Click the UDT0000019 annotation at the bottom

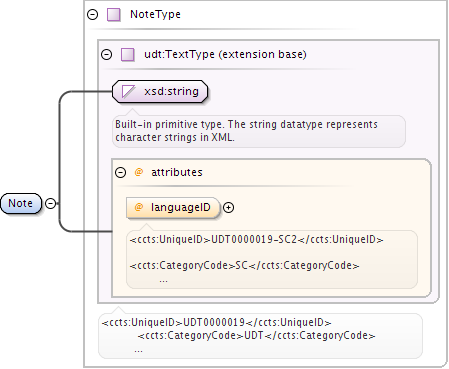260,336
